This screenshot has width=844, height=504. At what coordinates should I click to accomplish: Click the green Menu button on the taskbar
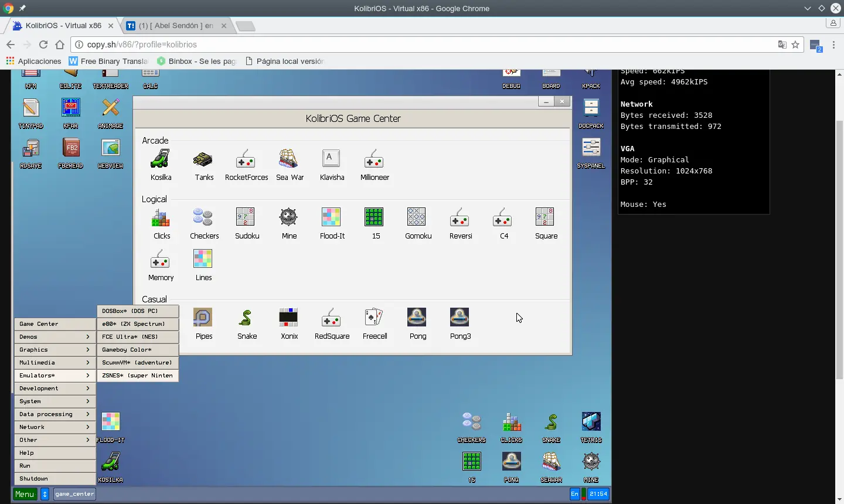[x=25, y=494]
